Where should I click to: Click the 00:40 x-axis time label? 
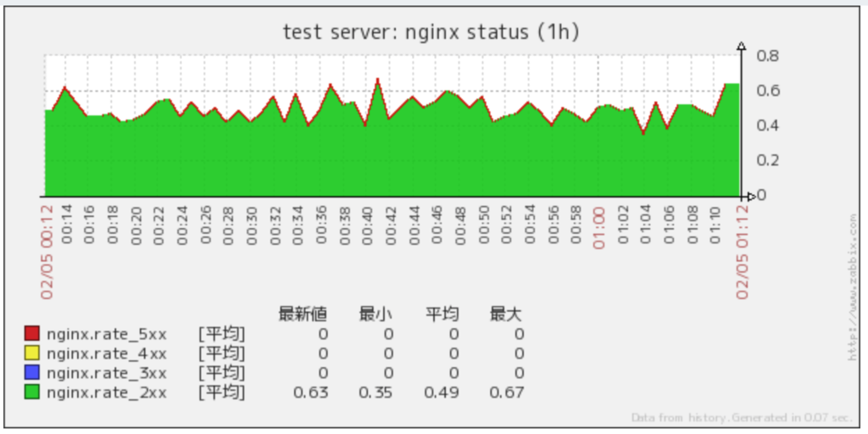[x=368, y=224]
